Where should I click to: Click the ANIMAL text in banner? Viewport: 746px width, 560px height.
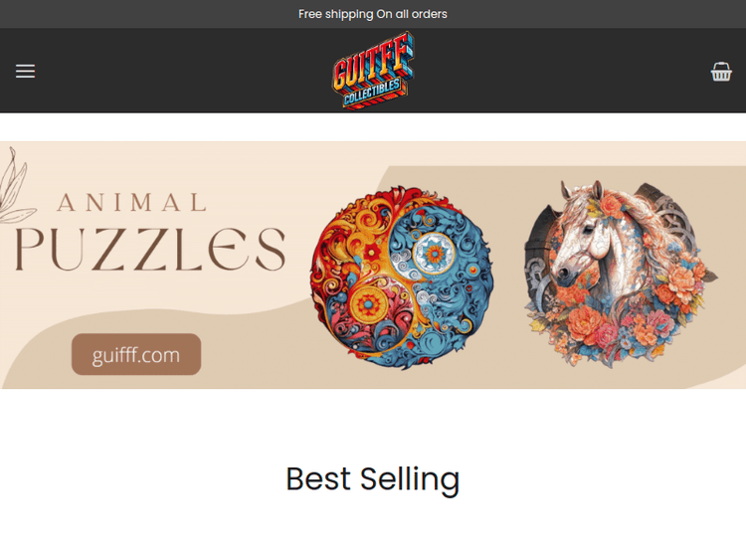(131, 203)
